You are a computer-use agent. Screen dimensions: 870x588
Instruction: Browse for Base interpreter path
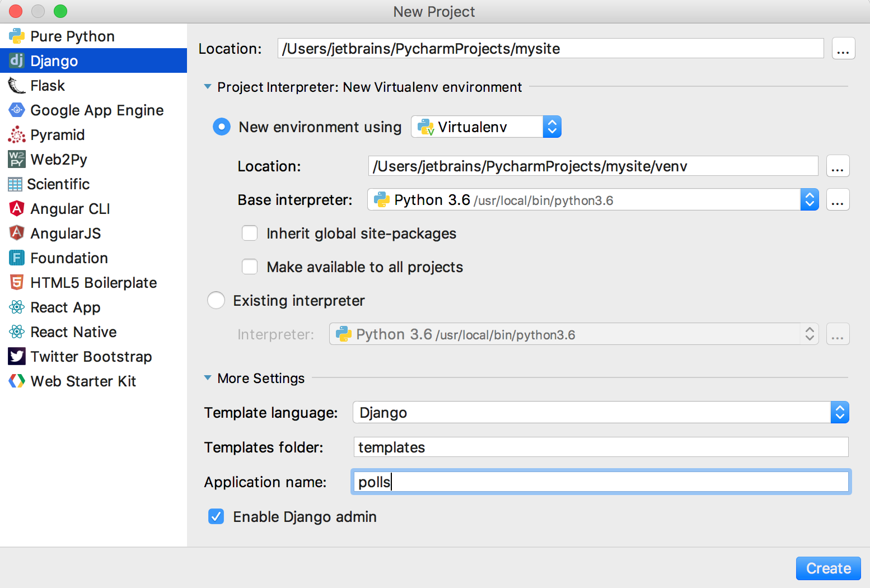click(838, 200)
